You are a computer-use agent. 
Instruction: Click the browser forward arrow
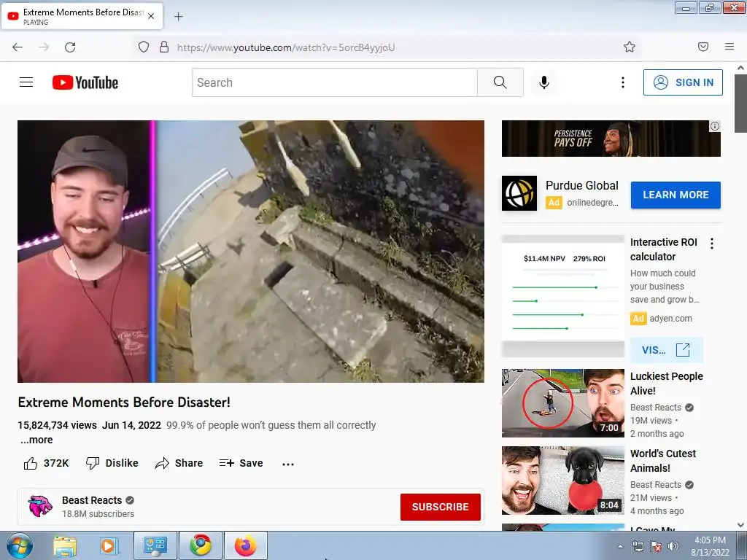[x=44, y=47]
